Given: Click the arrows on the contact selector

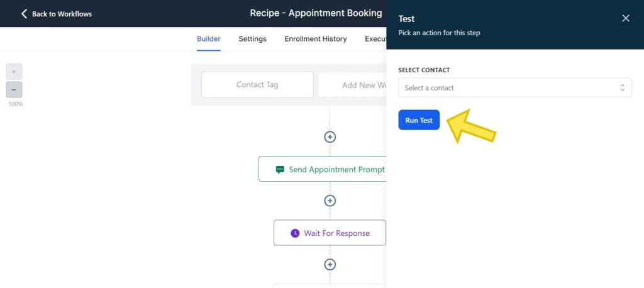Looking at the screenshot, I should point(623,88).
